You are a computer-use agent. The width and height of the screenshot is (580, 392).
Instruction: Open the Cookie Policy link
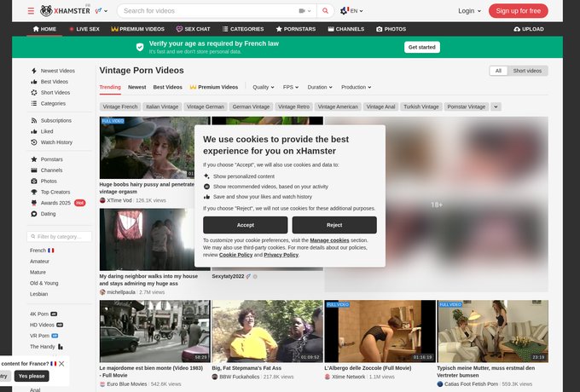point(235,255)
